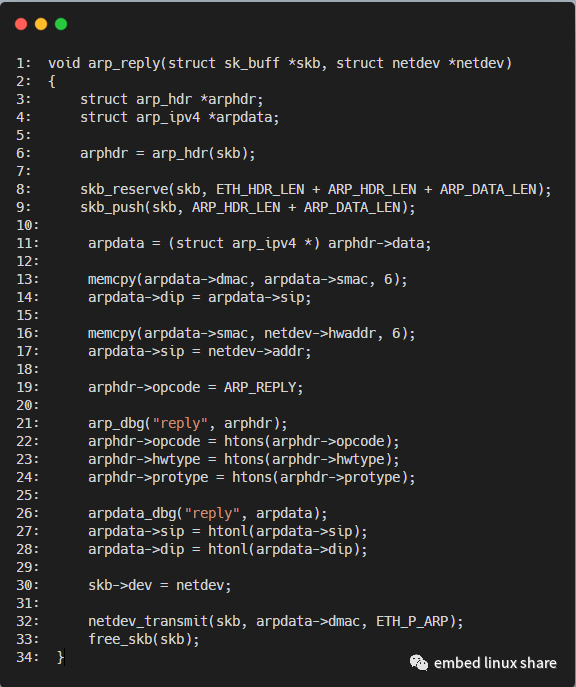Click the first "reply" string in arp_dbg
This screenshot has width=576, height=687.
point(180,423)
